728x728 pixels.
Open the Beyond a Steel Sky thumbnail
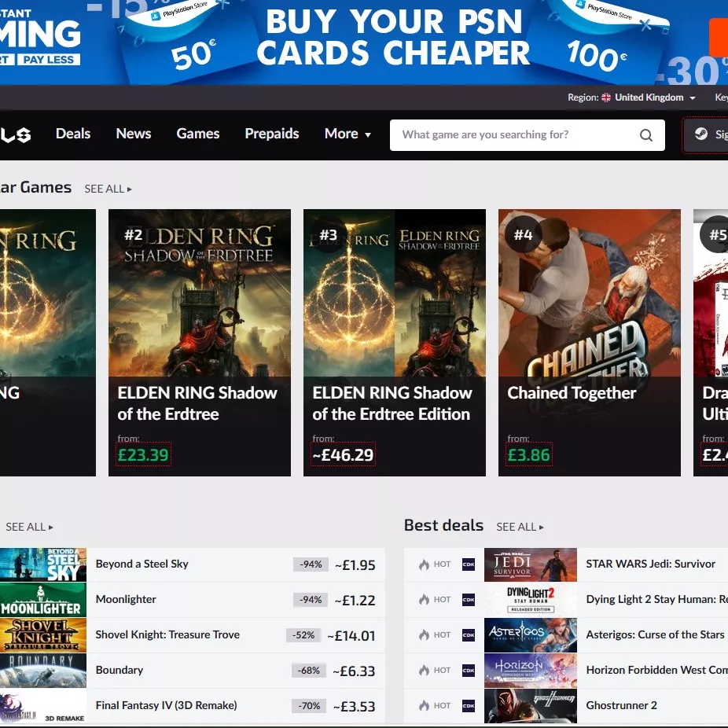43,564
